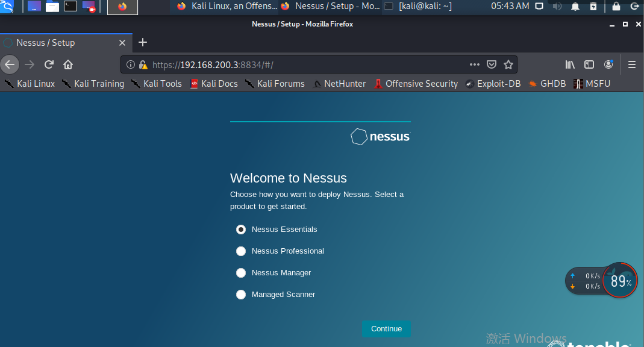The height and width of the screenshot is (347, 644).
Task: Switch to the Nessus / Setup taskbar window
Action: (330, 6)
